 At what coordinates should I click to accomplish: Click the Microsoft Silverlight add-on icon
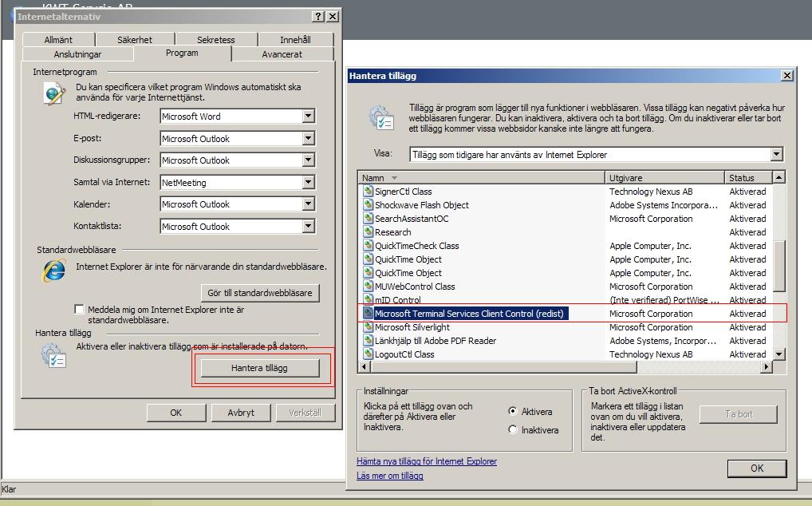point(368,326)
